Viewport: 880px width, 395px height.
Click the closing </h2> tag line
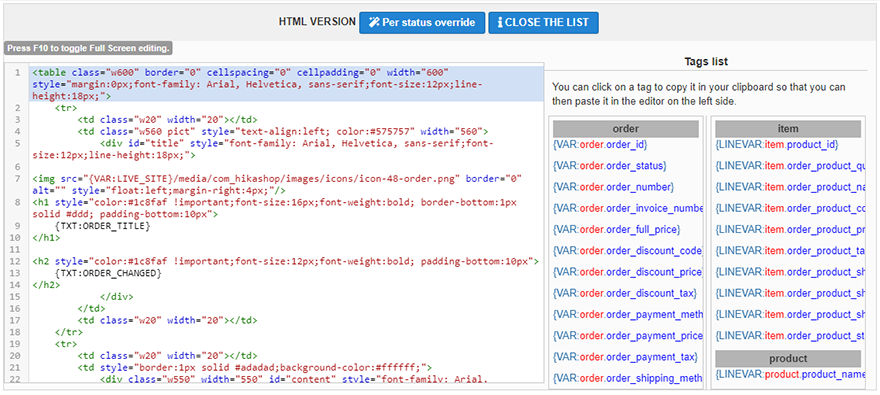pos(46,285)
